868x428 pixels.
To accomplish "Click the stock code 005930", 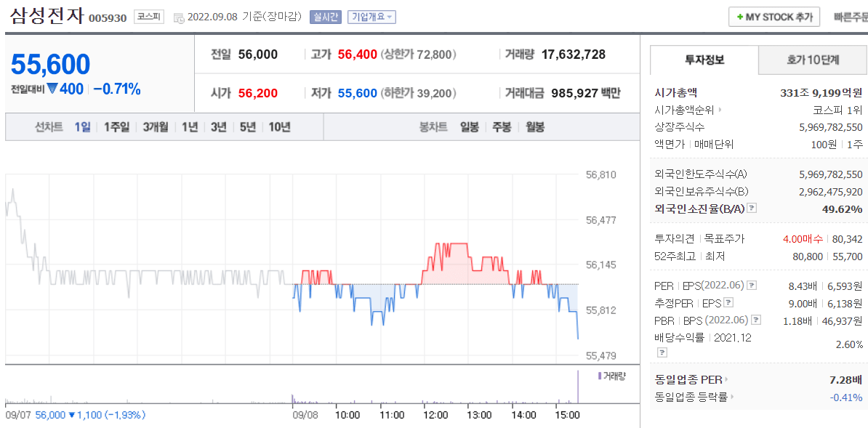I will (108, 18).
